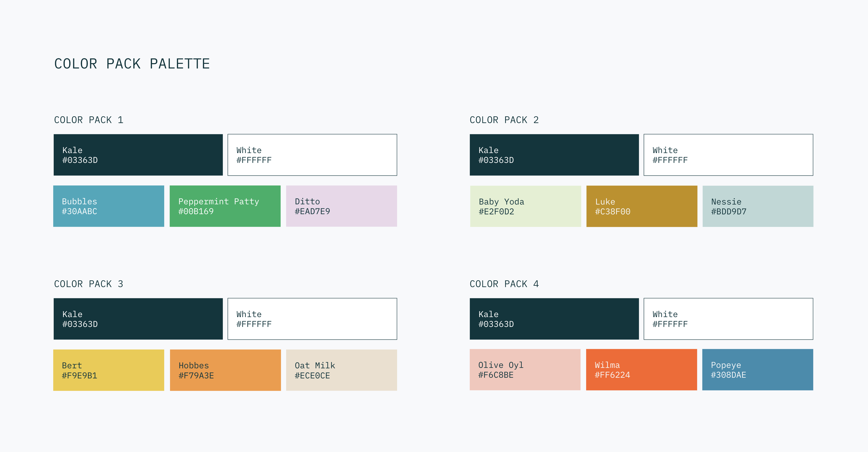The width and height of the screenshot is (868, 452).
Task: Click Kale swatch in Color Pack 4
Action: (x=554, y=319)
